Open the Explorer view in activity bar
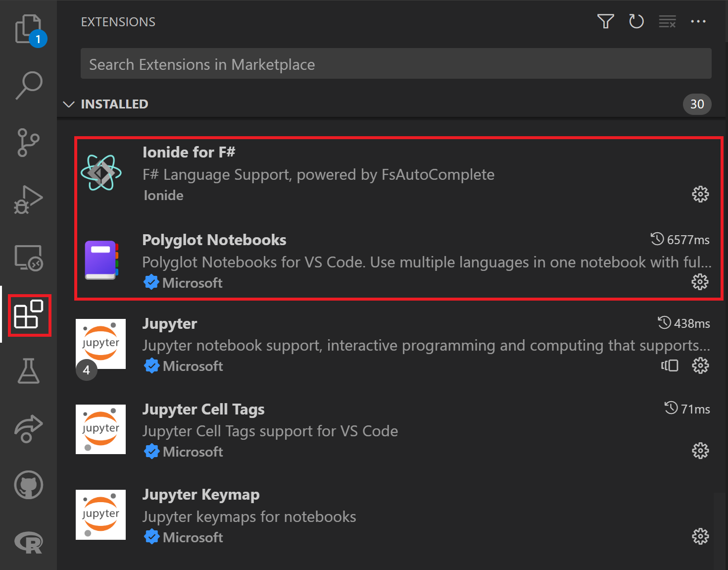Viewport: 728px width, 570px height. point(29,30)
